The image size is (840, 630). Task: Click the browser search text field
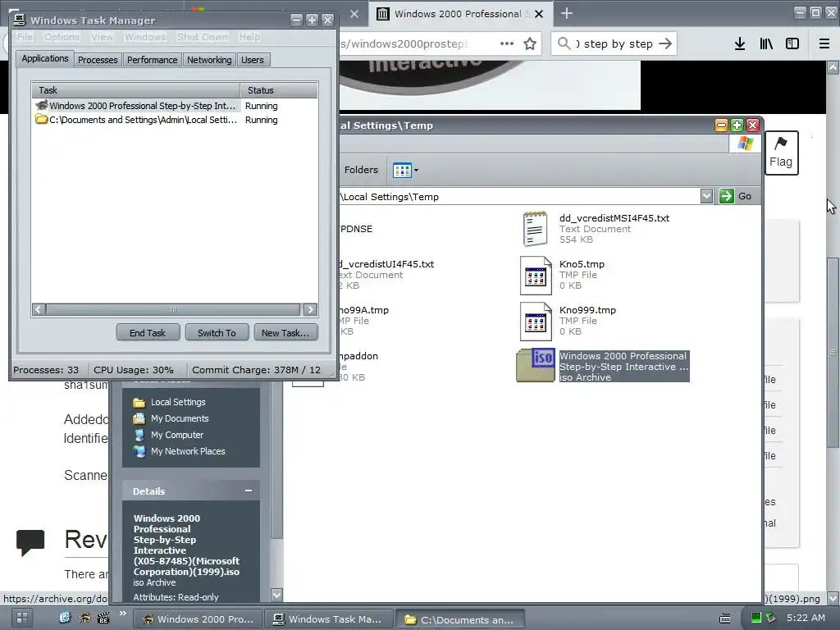(x=614, y=44)
